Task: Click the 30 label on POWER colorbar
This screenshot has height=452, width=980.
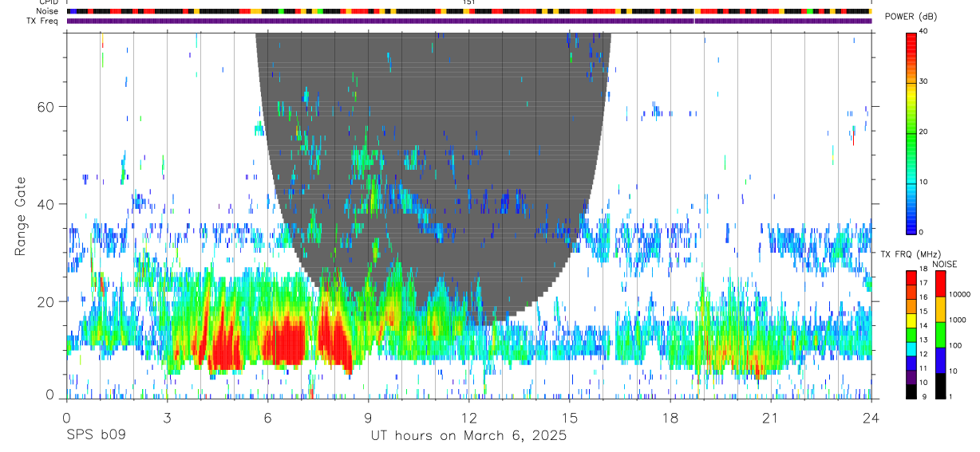Action: tap(923, 81)
